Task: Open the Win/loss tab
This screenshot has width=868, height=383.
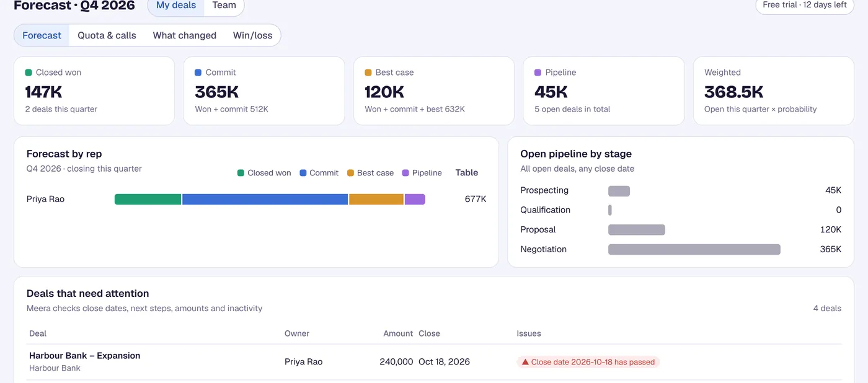Action: 252,35
